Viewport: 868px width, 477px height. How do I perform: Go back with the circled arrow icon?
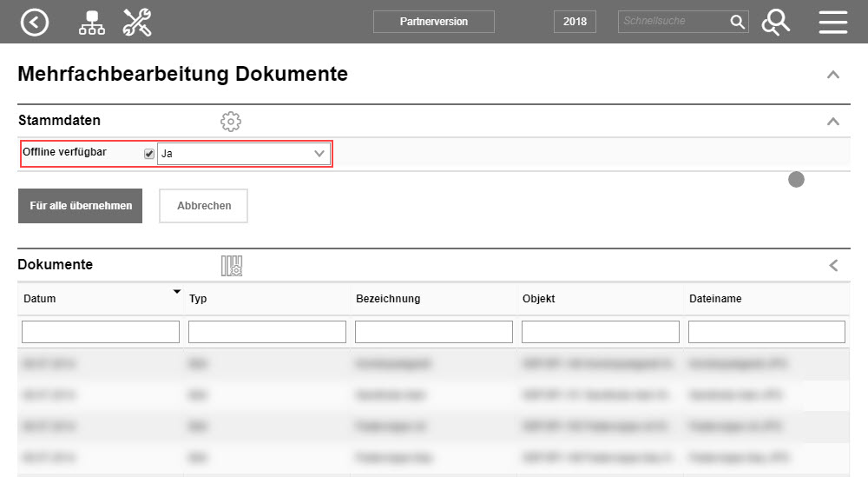tap(35, 23)
